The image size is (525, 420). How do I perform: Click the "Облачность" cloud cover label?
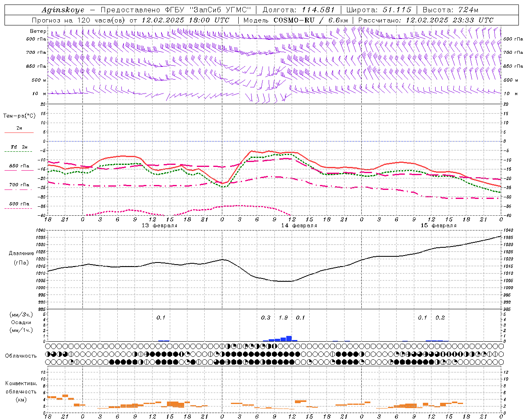tap(21, 356)
